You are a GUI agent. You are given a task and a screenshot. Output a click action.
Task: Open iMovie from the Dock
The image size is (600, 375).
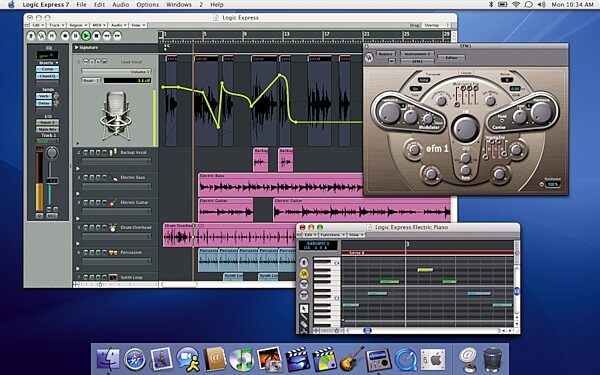[298, 359]
